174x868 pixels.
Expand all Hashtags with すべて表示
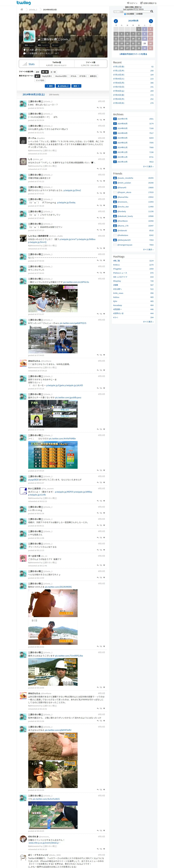(148, 322)
